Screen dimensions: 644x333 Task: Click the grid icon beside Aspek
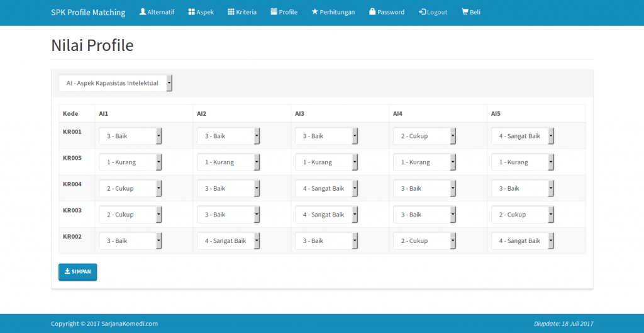pos(191,12)
